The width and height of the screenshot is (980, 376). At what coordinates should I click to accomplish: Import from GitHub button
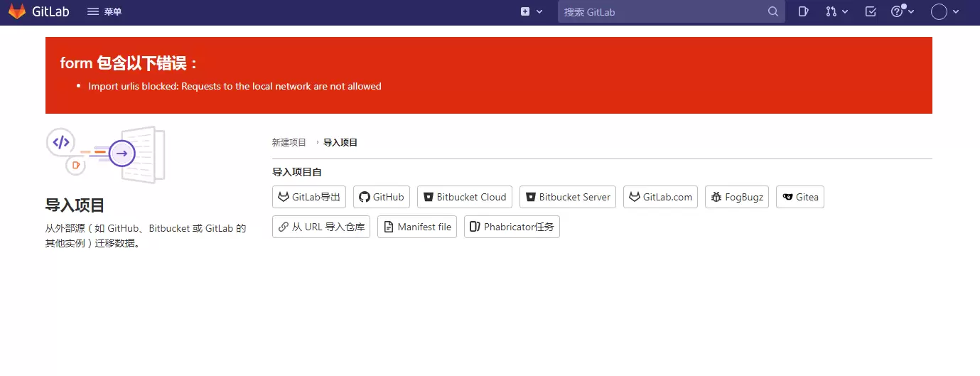point(382,197)
